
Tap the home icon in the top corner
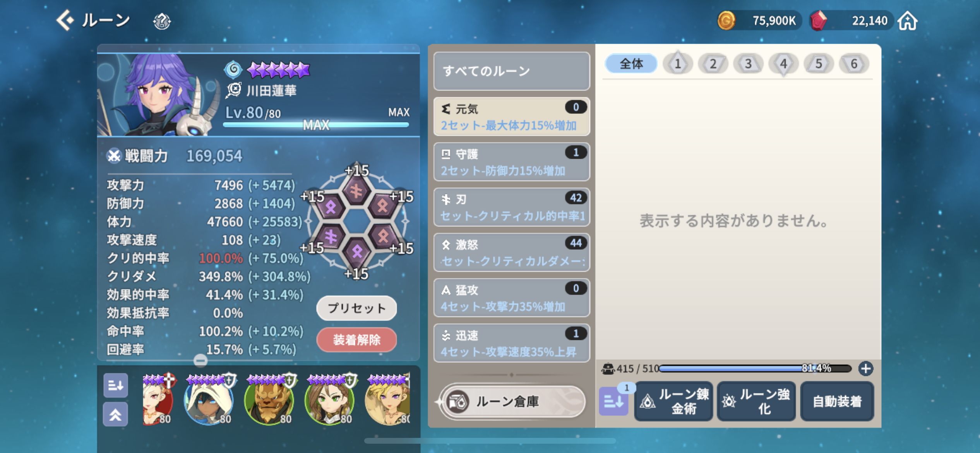coord(908,21)
